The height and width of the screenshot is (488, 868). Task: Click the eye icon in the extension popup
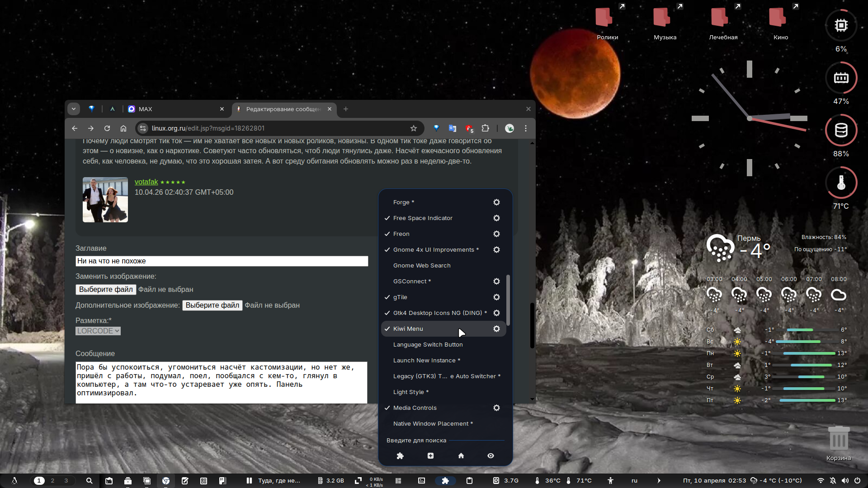point(491,455)
